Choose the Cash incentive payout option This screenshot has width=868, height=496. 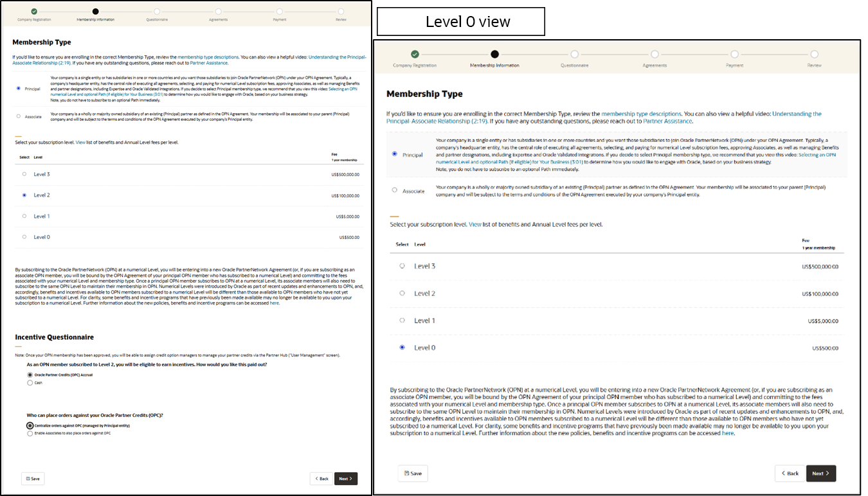click(30, 382)
